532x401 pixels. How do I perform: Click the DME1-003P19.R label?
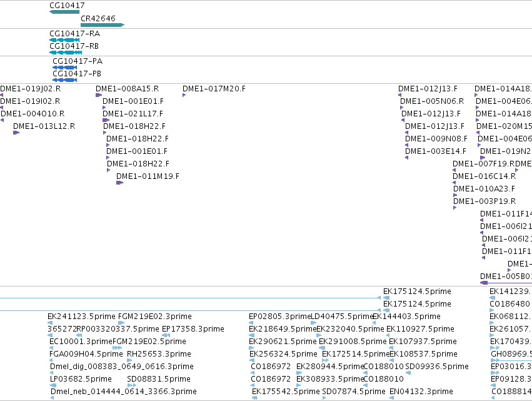(x=484, y=202)
